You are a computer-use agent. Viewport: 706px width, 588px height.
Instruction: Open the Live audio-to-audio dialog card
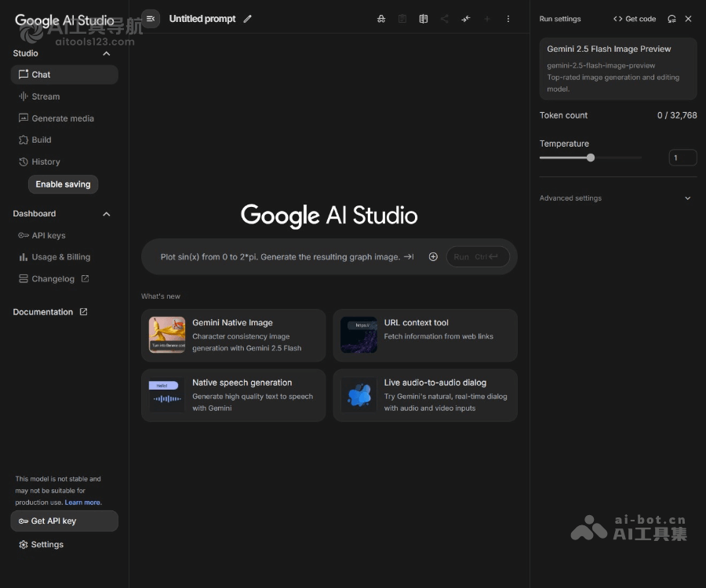click(x=425, y=395)
